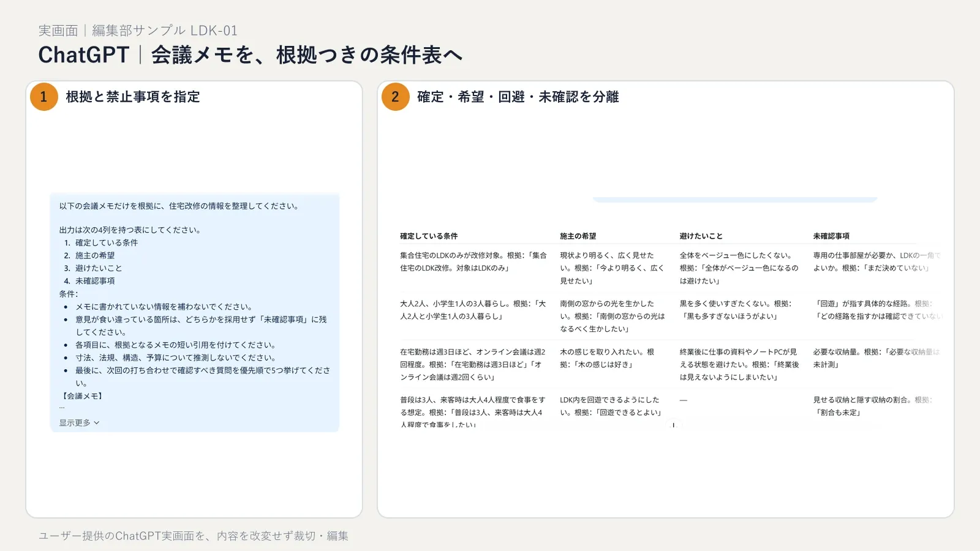This screenshot has height=551, width=980.
Task: Click cell 普段は3人、来客時は大人4人程度で食事
Action: (x=473, y=411)
